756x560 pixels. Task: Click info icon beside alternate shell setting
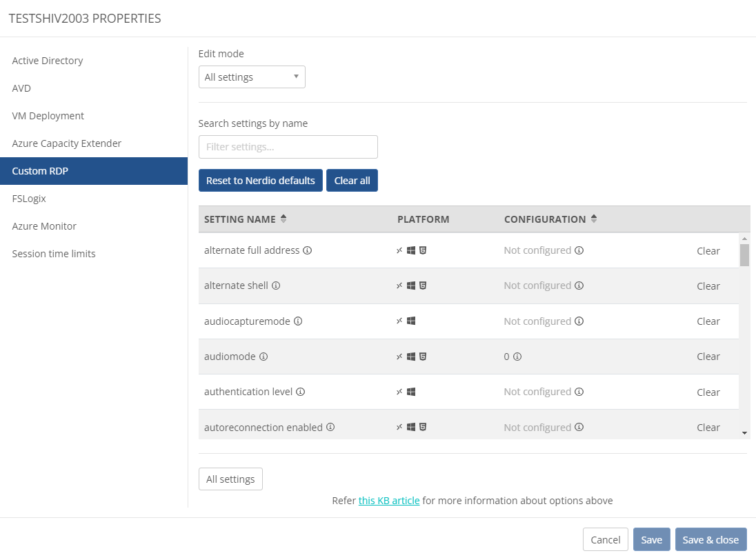click(276, 286)
